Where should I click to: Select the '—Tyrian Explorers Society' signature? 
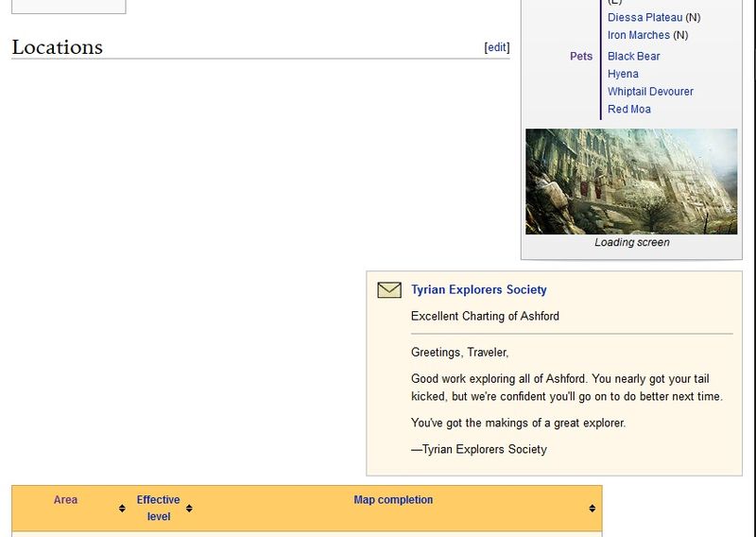click(479, 449)
